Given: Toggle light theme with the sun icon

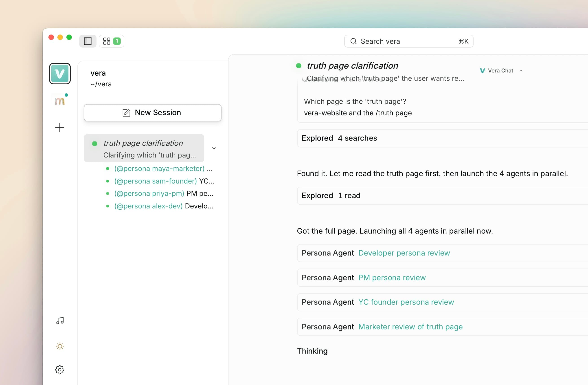Looking at the screenshot, I should 59,346.
